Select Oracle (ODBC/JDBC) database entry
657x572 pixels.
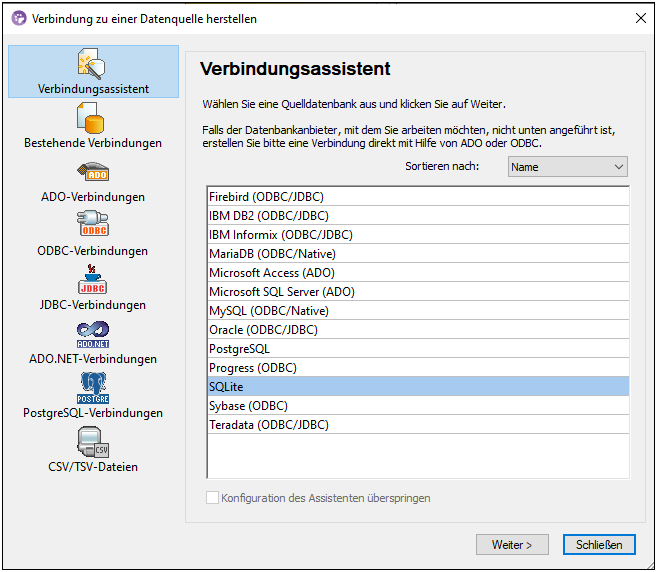263,330
